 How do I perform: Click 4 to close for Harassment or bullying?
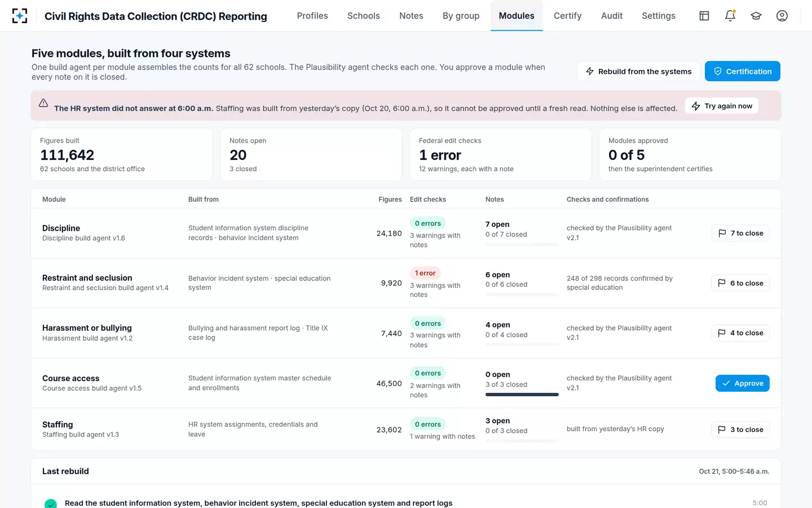pyautogui.click(x=740, y=333)
